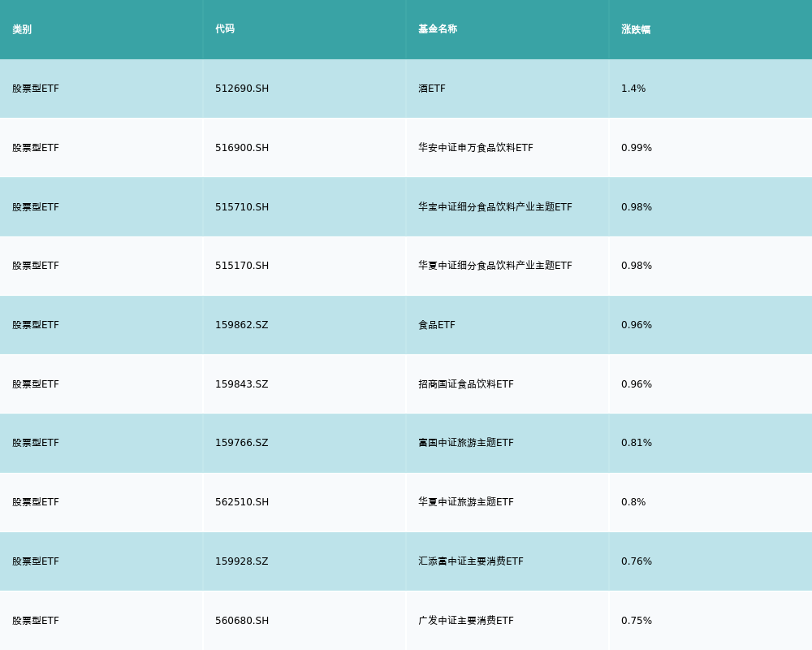This screenshot has height=650, width=812.
Task: Select 招商国证食品饮料ETF fund name
Action: tap(466, 384)
